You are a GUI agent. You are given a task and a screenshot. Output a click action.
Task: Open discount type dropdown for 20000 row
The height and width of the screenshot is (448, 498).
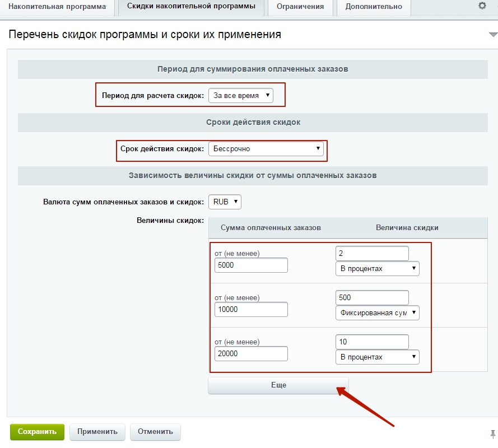[377, 357]
